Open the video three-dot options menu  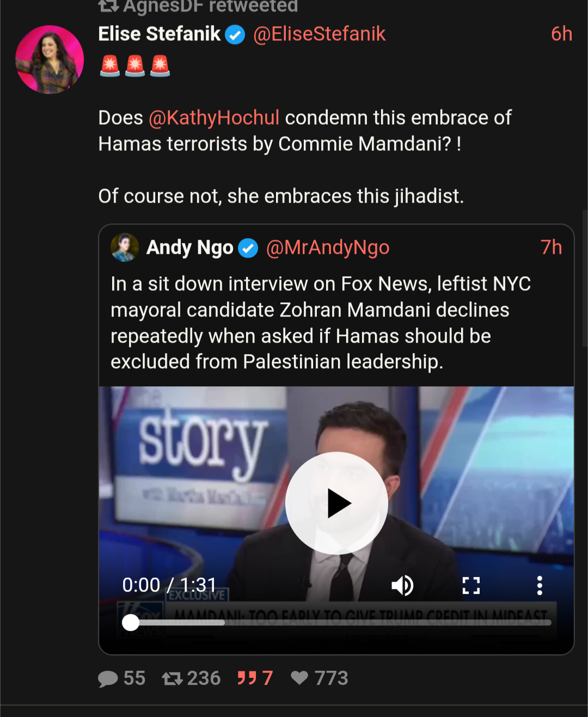[540, 585]
